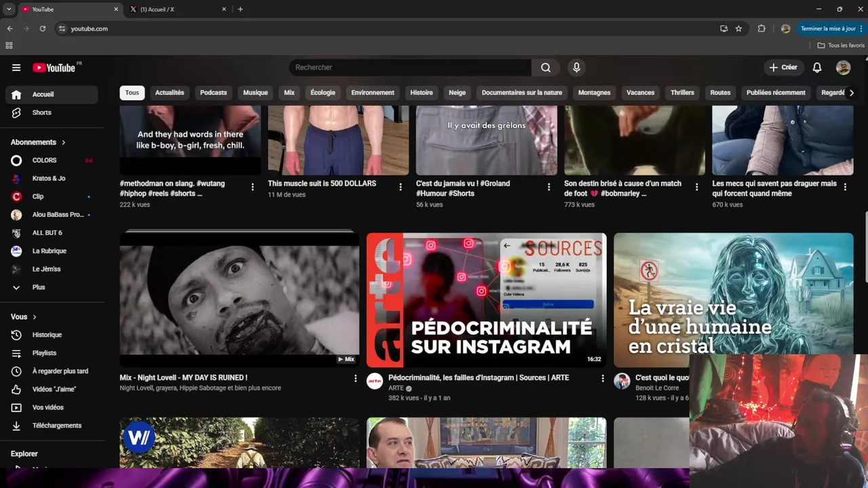The height and width of the screenshot is (488, 868).
Task: Bookmark this page with star icon
Action: point(738,28)
